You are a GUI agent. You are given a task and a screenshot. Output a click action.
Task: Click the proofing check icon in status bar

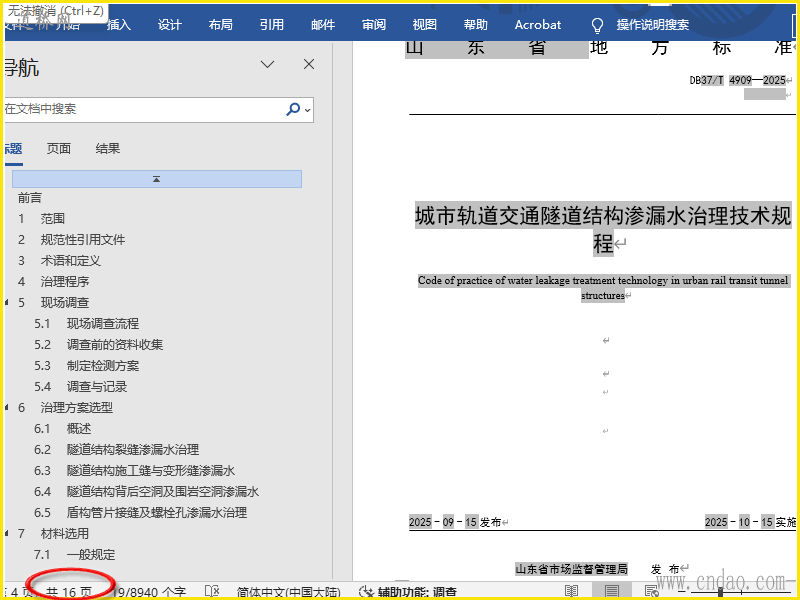click(x=212, y=592)
